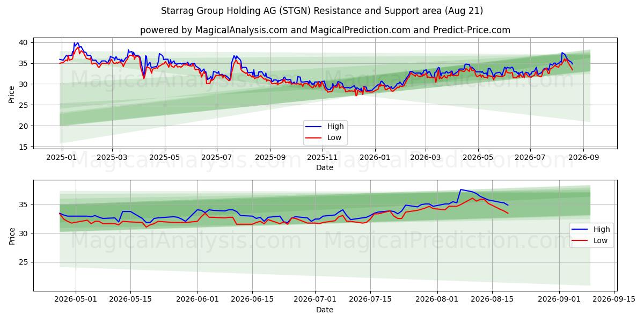Click the '2026-07-15' tick on lower chart
Screen dimensions: 644x322
[x=370, y=299]
